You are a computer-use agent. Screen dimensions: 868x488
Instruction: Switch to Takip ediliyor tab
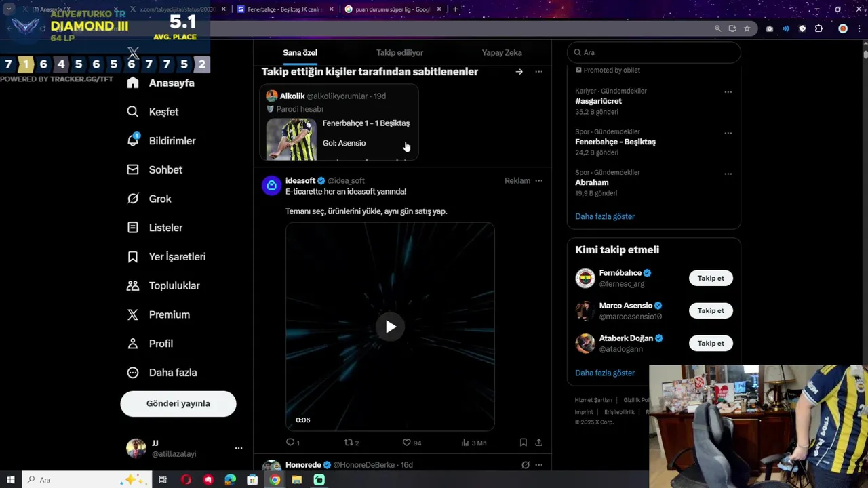click(399, 53)
